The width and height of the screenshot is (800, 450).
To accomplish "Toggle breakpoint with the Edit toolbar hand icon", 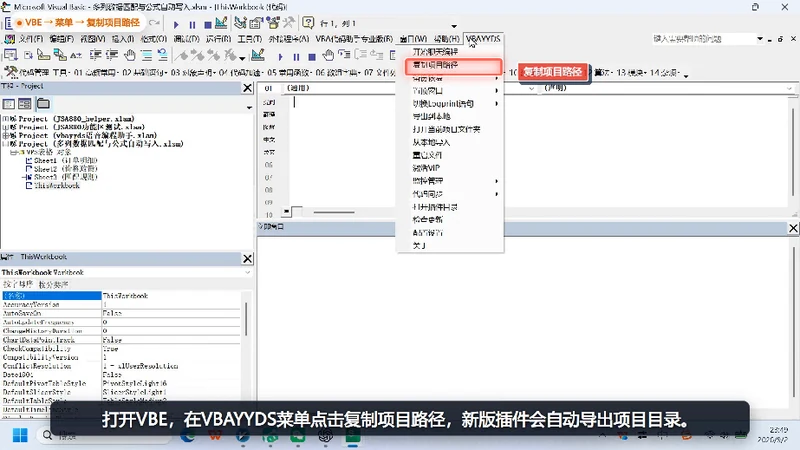I will tap(130, 55).
